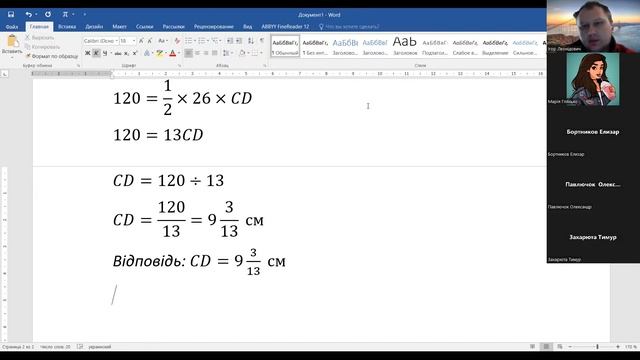Shrink font size icon
The height and width of the screenshot is (360, 640).
tap(150, 41)
